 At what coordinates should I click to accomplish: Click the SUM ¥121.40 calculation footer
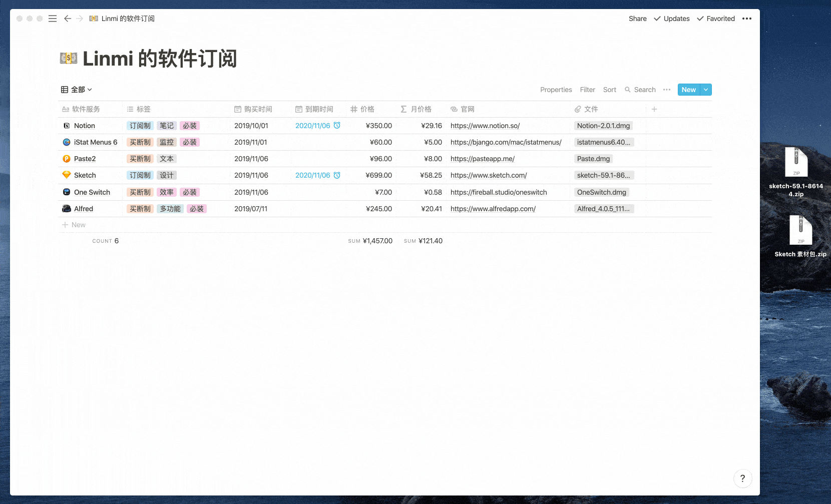click(423, 241)
